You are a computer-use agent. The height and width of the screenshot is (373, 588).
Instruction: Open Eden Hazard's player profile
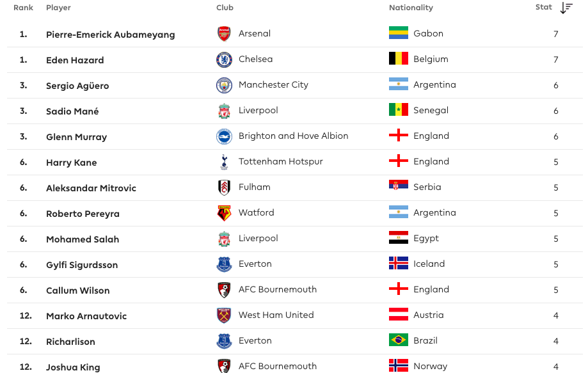[x=75, y=60]
